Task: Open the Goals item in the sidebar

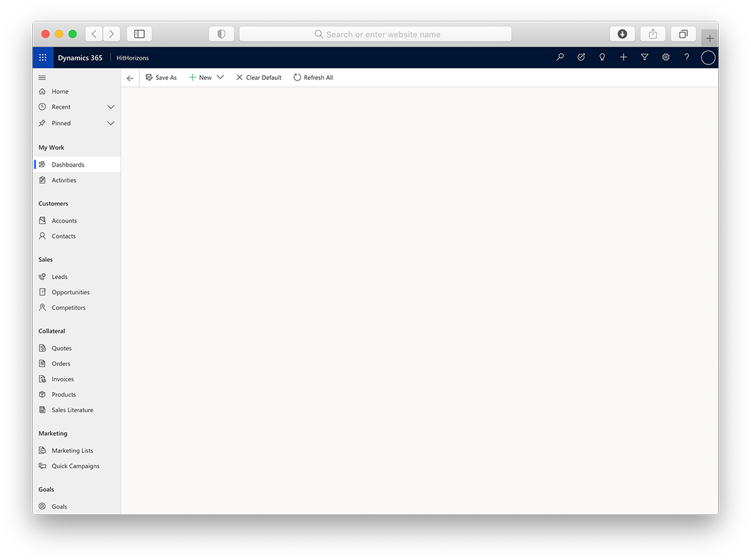Action: (x=76, y=506)
